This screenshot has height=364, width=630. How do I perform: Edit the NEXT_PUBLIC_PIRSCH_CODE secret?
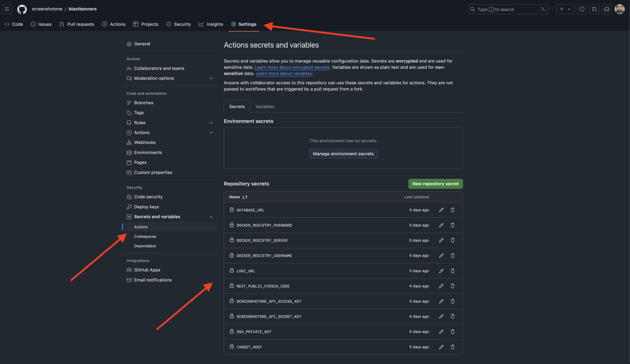[x=441, y=286]
